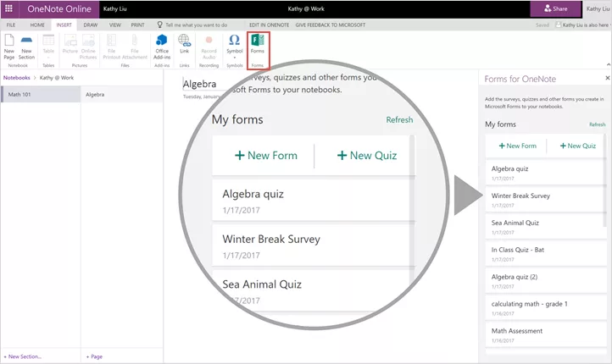Image resolution: width=612 pixels, height=364 pixels.
Task: Select the INSERT tab
Action: pos(64,25)
